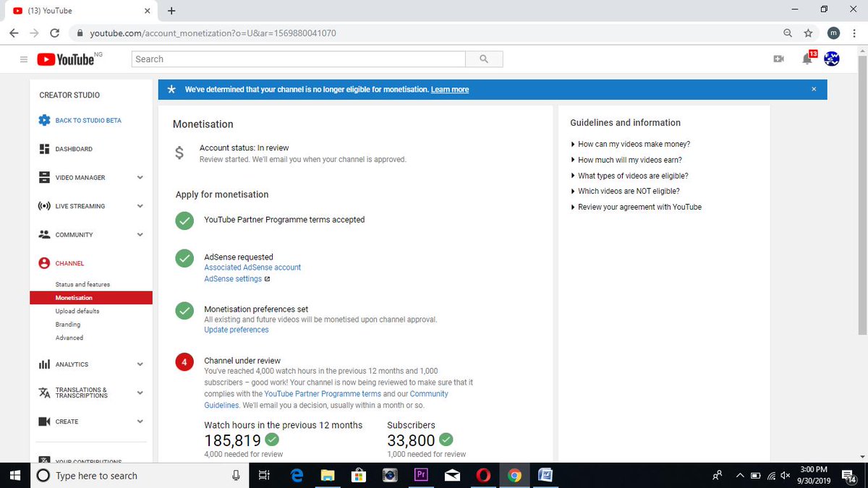Open Branding in Channel menu
868x488 pixels.
click(68, 325)
